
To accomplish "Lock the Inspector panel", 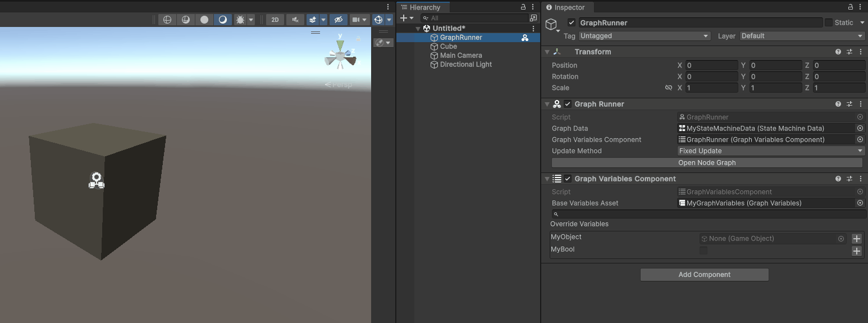I will click(850, 7).
